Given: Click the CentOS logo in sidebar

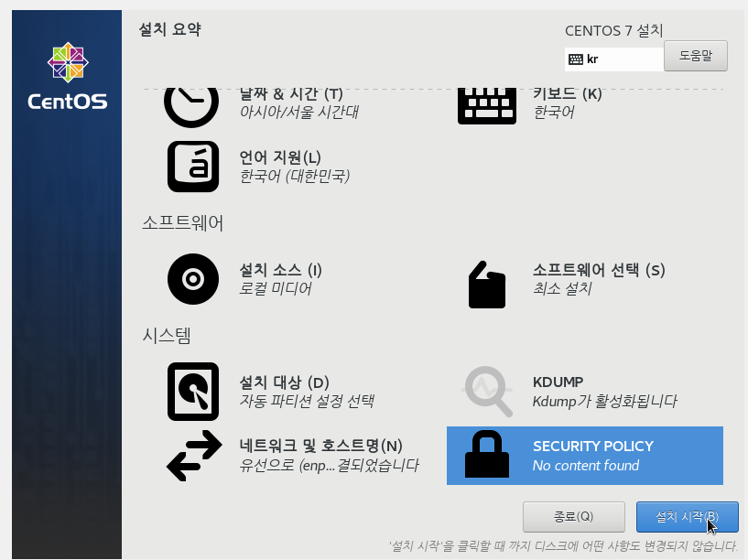Looking at the screenshot, I should (x=67, y=76).
